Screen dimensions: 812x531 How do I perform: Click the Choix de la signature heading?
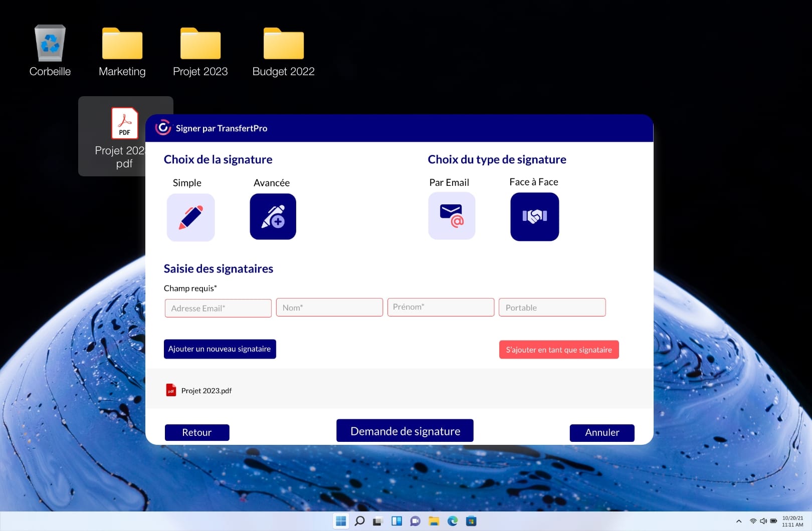(x=218, y=159)
